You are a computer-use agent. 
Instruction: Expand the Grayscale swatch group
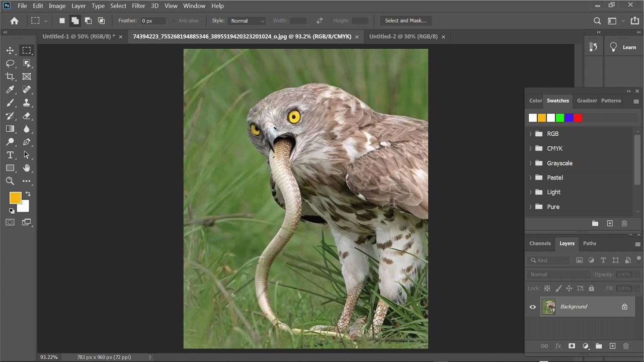[530, 163]
